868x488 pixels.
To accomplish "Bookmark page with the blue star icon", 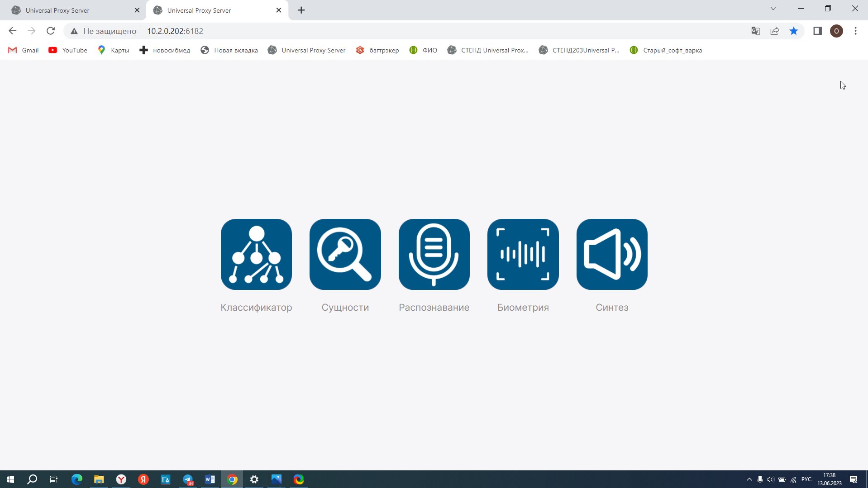I will pyautogui.click(x=794, y=31).
